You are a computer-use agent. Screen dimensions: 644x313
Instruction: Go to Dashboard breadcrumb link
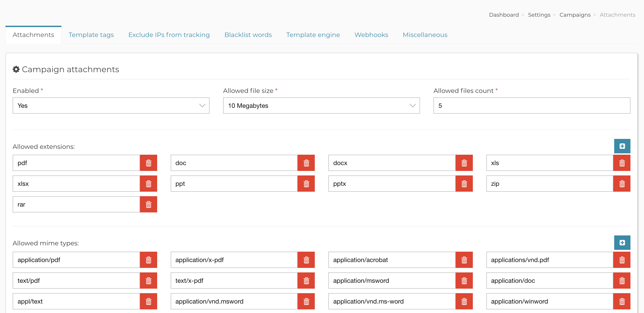[504, 15]
